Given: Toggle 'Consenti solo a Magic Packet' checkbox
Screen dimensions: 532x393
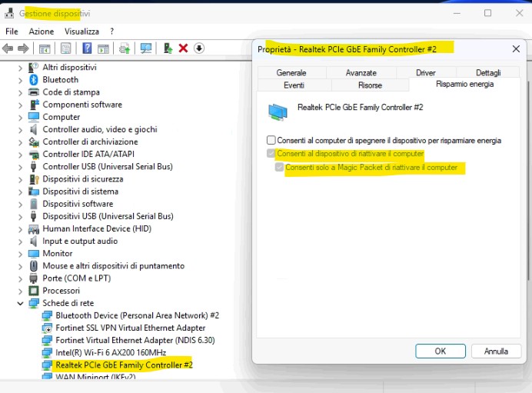Looking at the screenshot, I should coord(280,167).
